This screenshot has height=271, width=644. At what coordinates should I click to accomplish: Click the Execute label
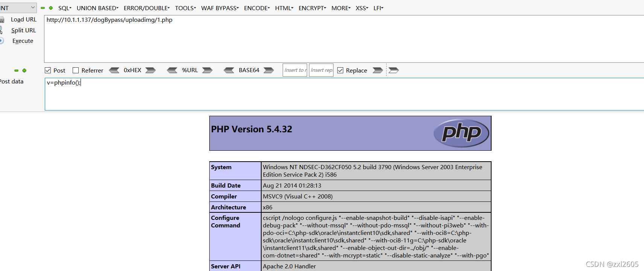(x=23, y=41)
